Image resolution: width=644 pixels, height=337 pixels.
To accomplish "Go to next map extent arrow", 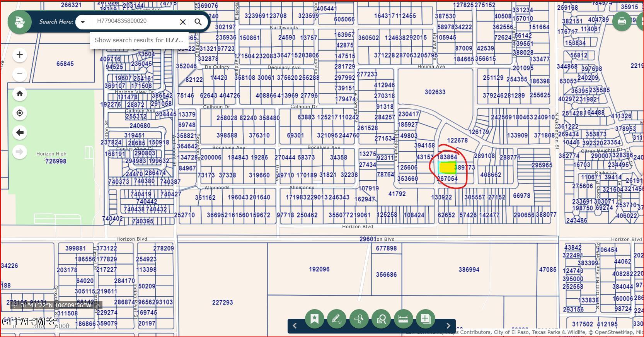I will [20, 152].
